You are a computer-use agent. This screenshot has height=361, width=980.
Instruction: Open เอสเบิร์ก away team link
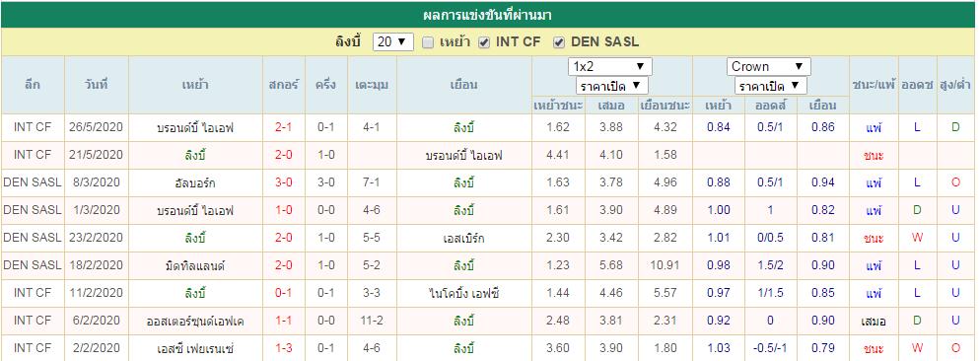click(463, 239)
